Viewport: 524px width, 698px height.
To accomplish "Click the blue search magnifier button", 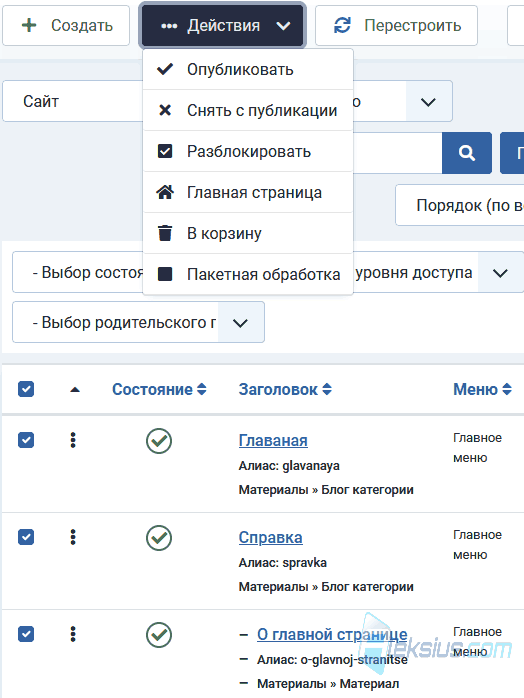I will [467, 153].
